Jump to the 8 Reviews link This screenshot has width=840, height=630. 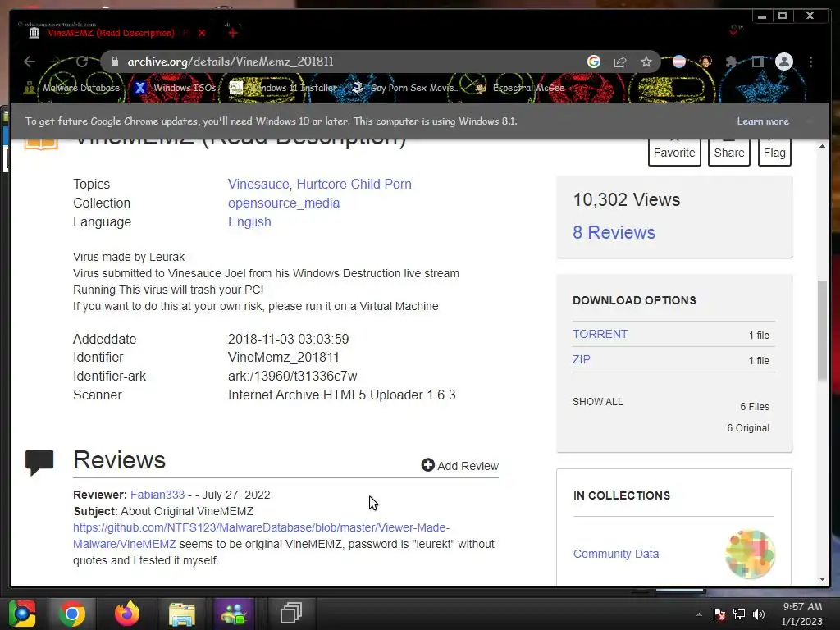pos(614,232)
